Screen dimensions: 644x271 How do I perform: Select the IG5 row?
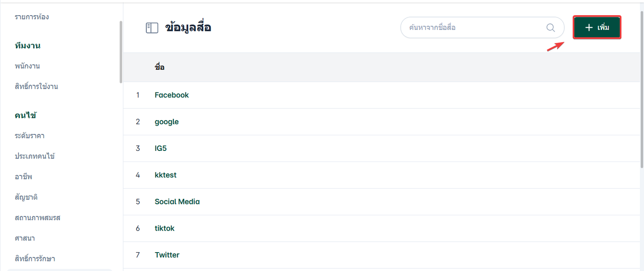pos(161,149)
